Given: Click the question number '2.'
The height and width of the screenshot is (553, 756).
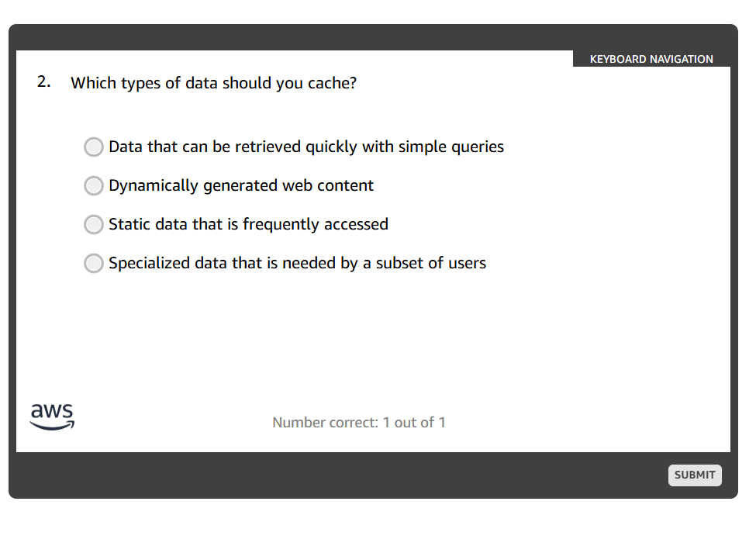Looking at the screenshot, I should (x=42, y=81).
